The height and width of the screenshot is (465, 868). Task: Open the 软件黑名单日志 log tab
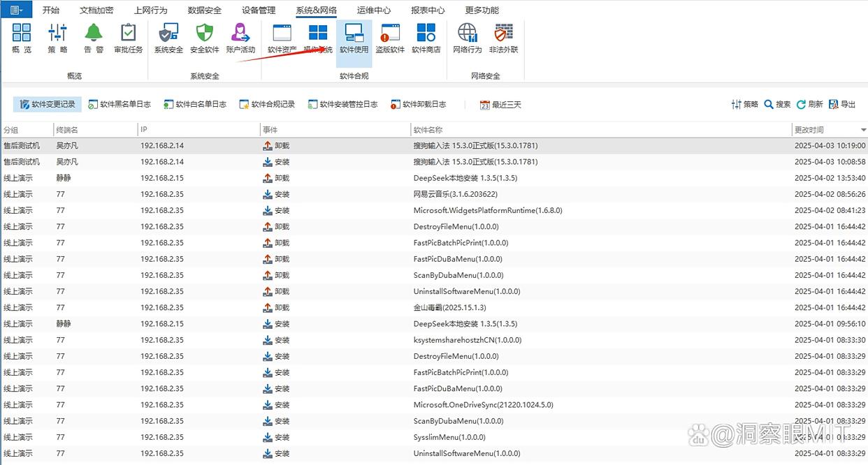pos(120,104)
